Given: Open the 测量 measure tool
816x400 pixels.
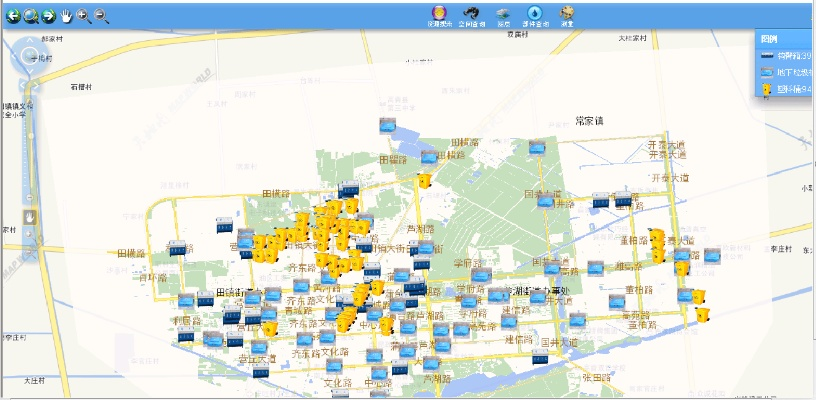Looking at the screenshot, I should 567,15.
